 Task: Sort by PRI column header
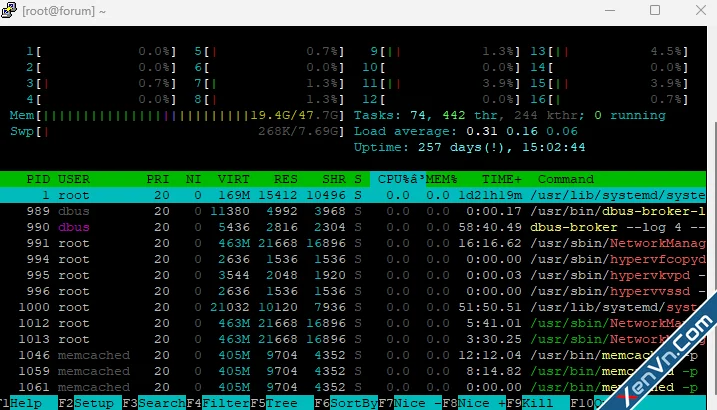(x=158, y=179)
